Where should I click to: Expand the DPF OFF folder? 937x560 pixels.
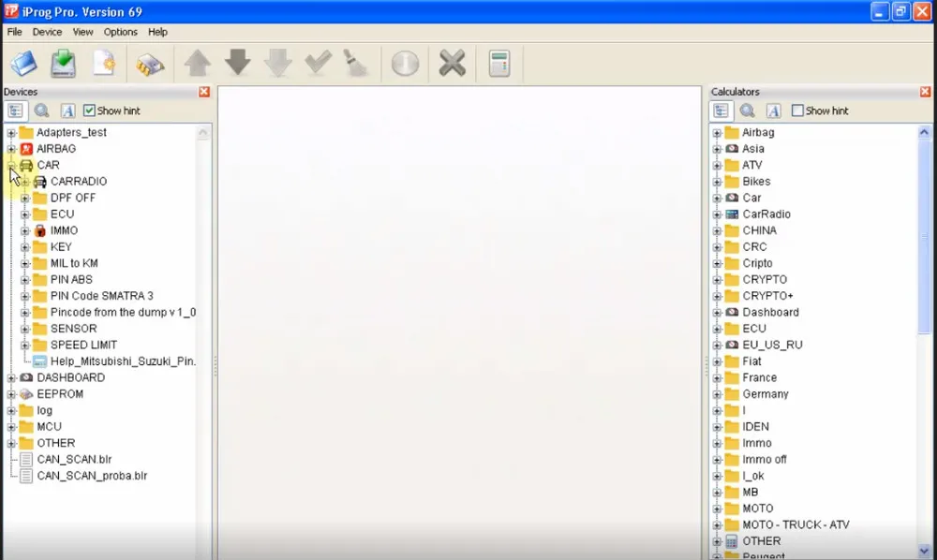point(25,199)
